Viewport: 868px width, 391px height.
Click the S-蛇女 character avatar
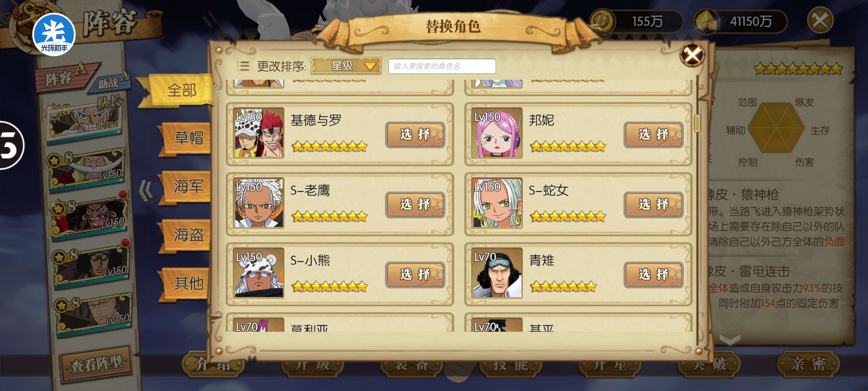pos(497,203)
